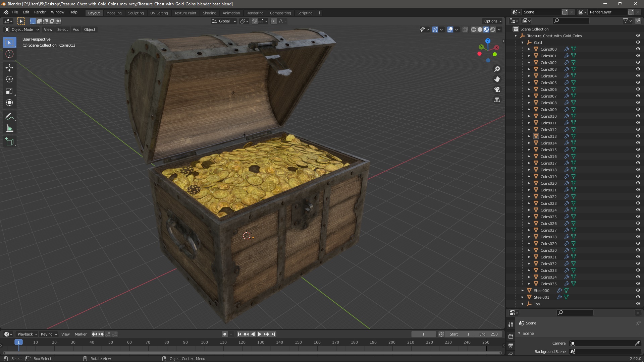Click mesh data icon on Coins005 row

(x=574, y=82)
